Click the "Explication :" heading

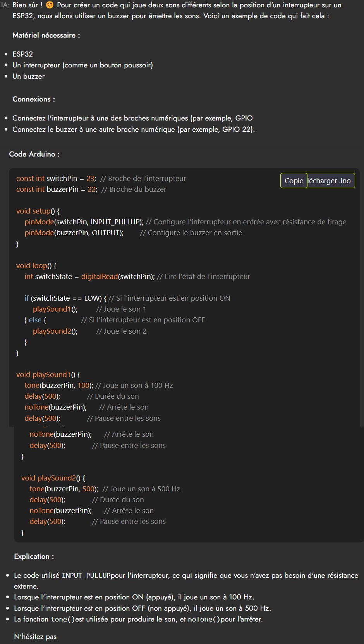point(34,556)
